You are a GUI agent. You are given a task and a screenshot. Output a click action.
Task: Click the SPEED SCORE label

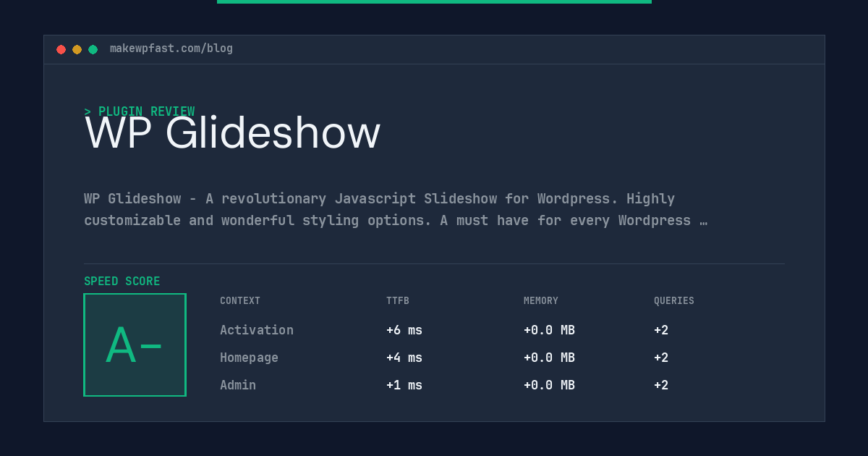(x=122, y=282)
